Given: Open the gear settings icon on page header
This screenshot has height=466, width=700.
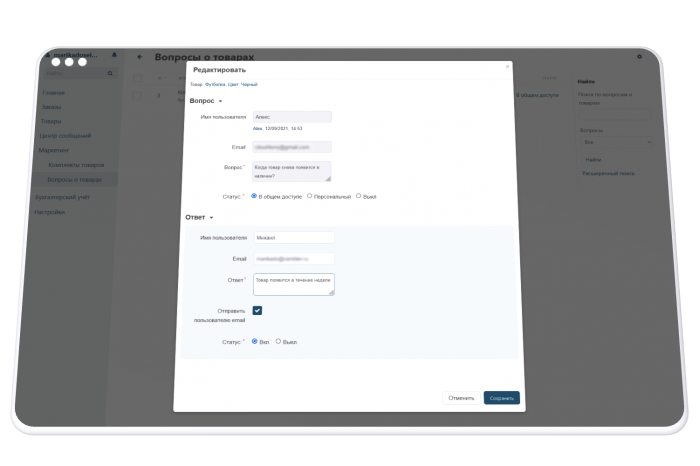Looking at the screenshot, I should [639, 57].
